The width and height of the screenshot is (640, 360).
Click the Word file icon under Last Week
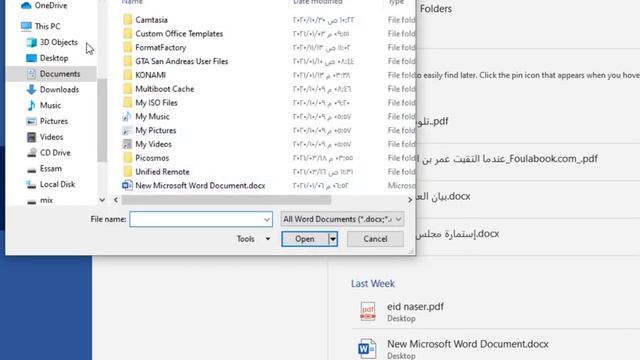367,349
